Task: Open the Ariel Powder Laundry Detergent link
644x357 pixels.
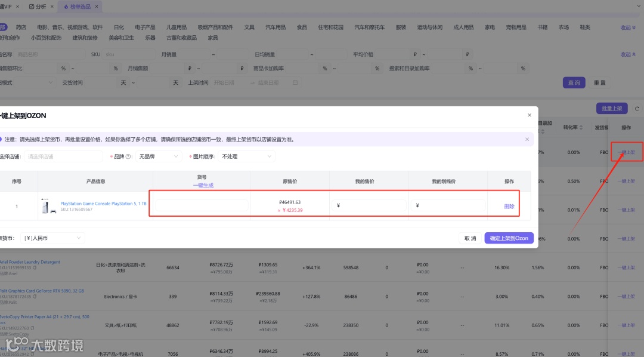Action: click(x=30, y=262)
